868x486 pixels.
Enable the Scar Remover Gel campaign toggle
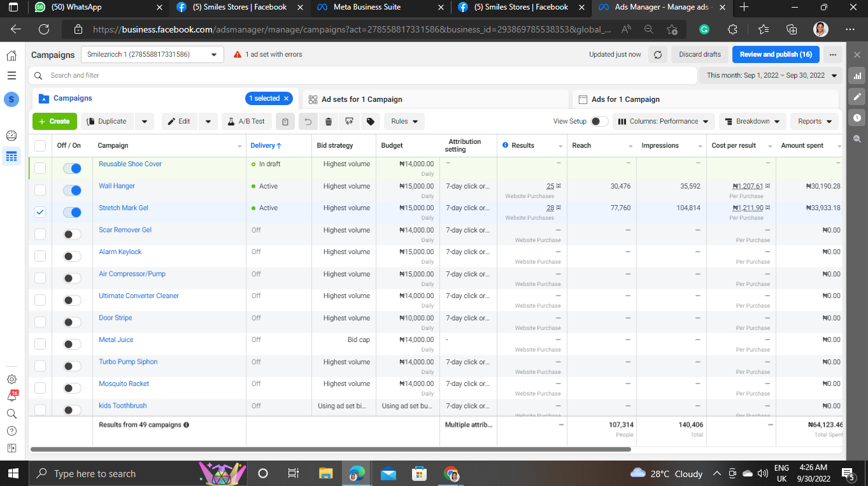pos(73,234)
